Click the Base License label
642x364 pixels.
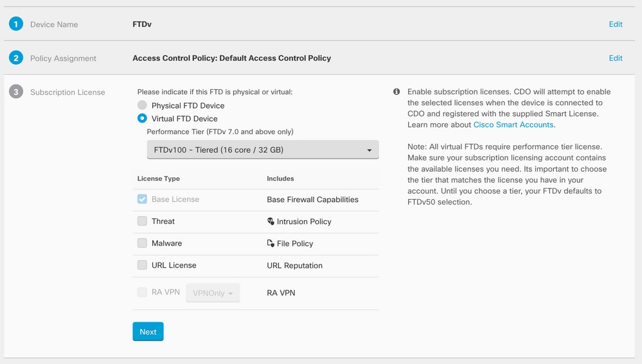[175, 199]
